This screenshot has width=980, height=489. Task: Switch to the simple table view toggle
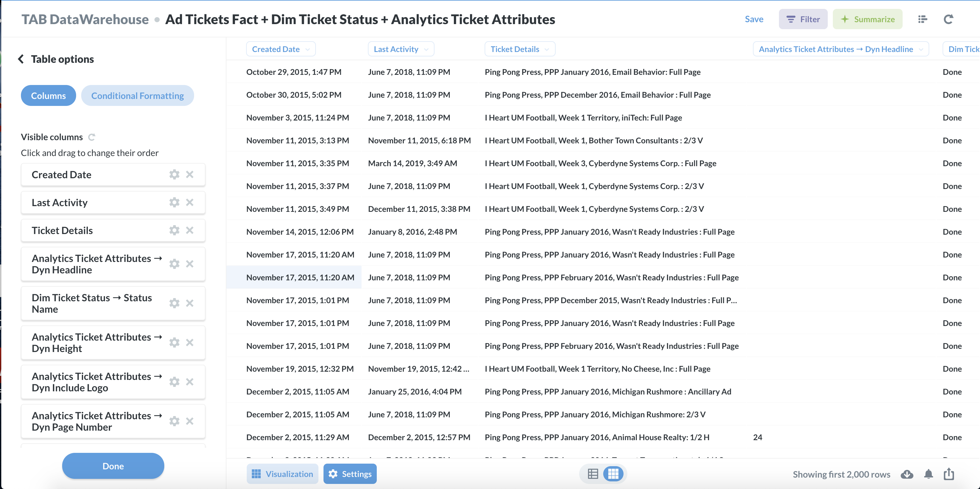pyautogui.click(x=593, y=474)
